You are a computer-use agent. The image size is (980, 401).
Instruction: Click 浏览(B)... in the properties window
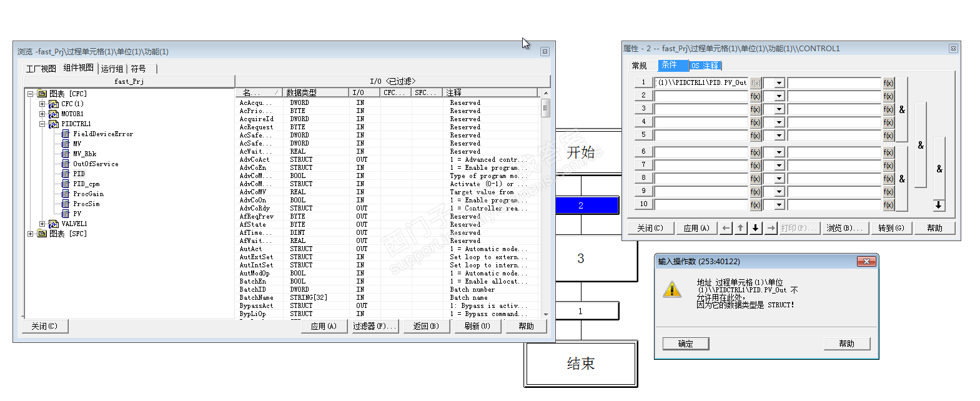tap(844, 228)
